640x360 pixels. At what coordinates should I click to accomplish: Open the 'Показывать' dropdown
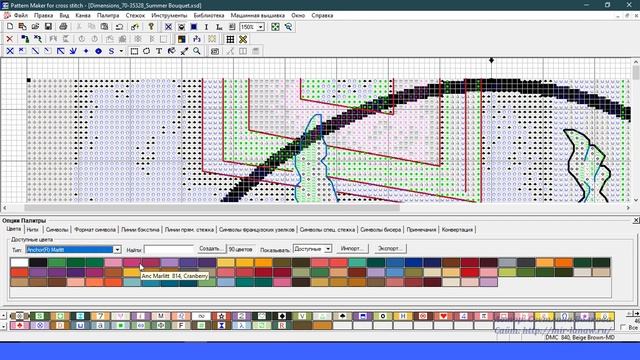click(x=328, y=249)
